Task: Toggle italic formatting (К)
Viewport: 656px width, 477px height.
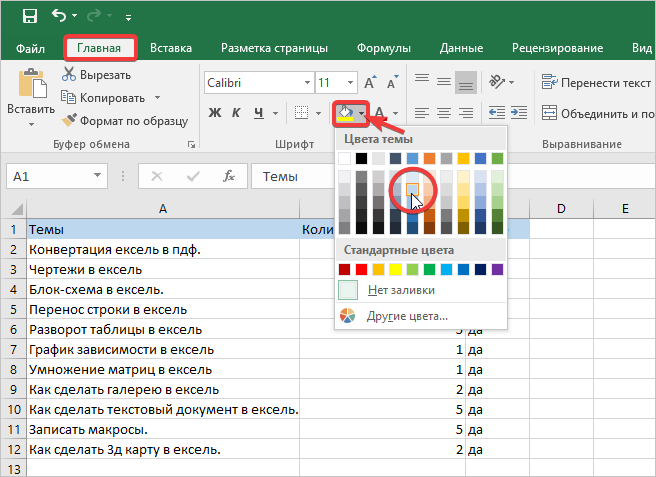Action: (x=236, y=112)
